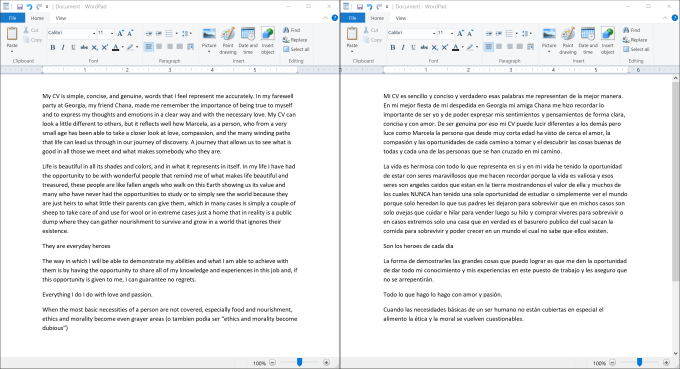This screenshot has height=369, width=680.
Task: Open paragraph dialog in left WordPad window
Action: pos(190,47)
